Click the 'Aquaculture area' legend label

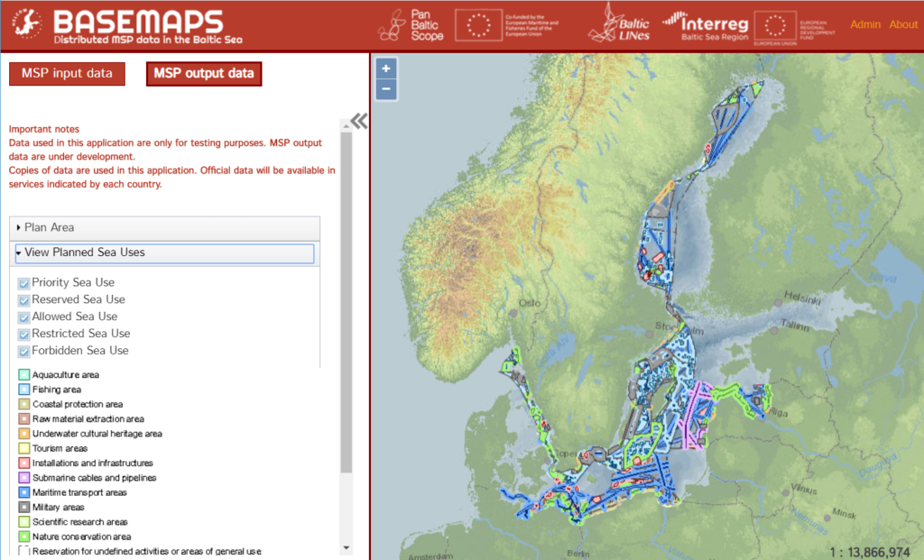(65, 374)
